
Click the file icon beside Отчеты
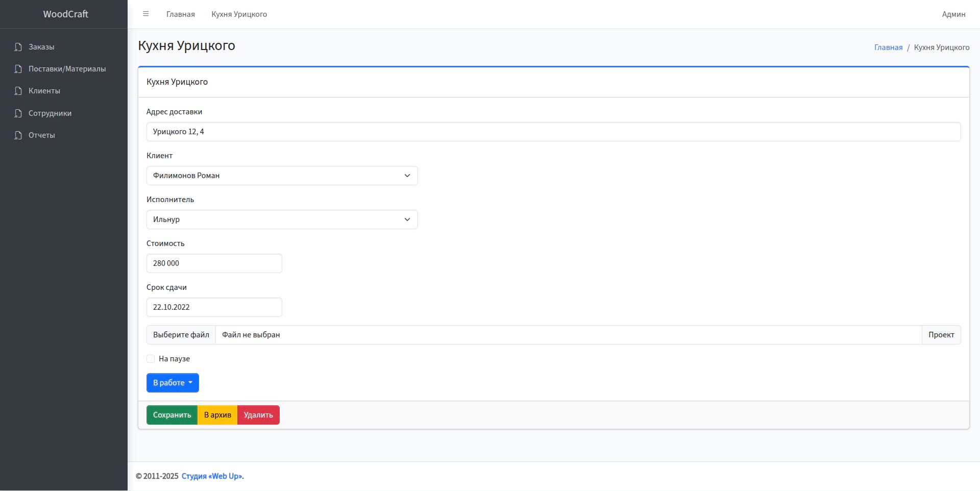tap(18, 135)
